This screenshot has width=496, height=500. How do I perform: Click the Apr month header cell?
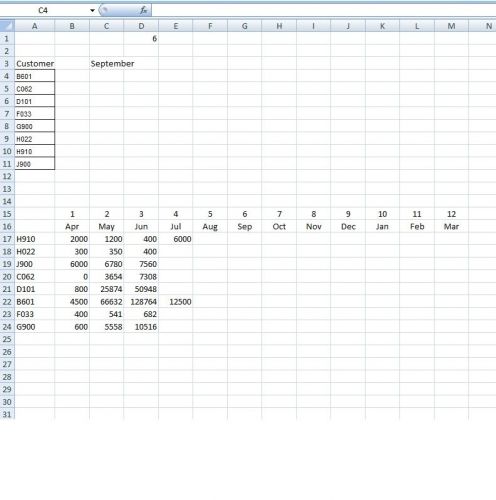72,227
